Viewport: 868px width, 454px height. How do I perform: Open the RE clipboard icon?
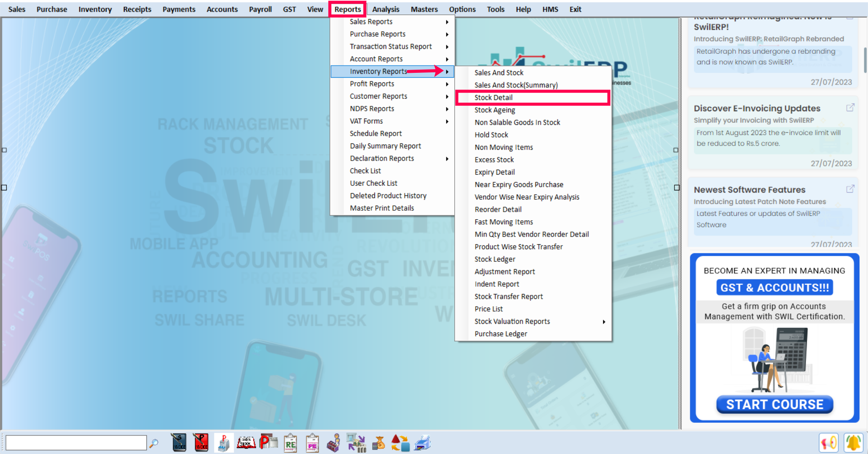coord(290,443)
